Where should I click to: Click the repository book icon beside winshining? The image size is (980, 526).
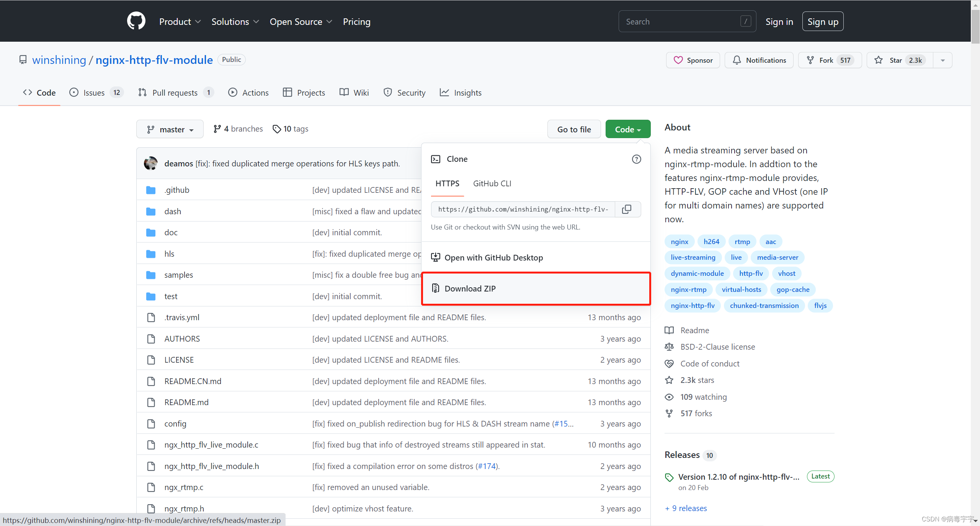click(23, 60)
